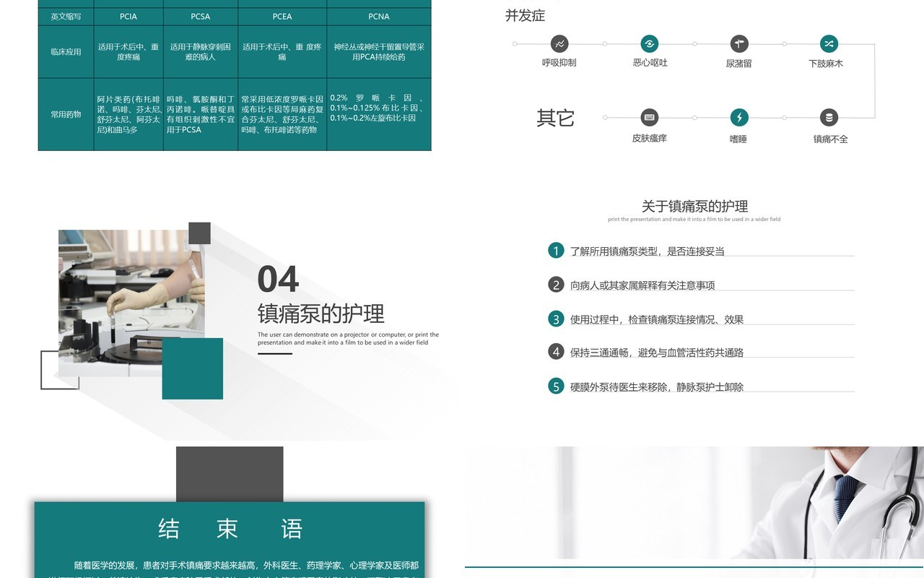Select numbered circle 3 beside 使用过程中
This screenshot has height=578, width=924.
point(556,319)
